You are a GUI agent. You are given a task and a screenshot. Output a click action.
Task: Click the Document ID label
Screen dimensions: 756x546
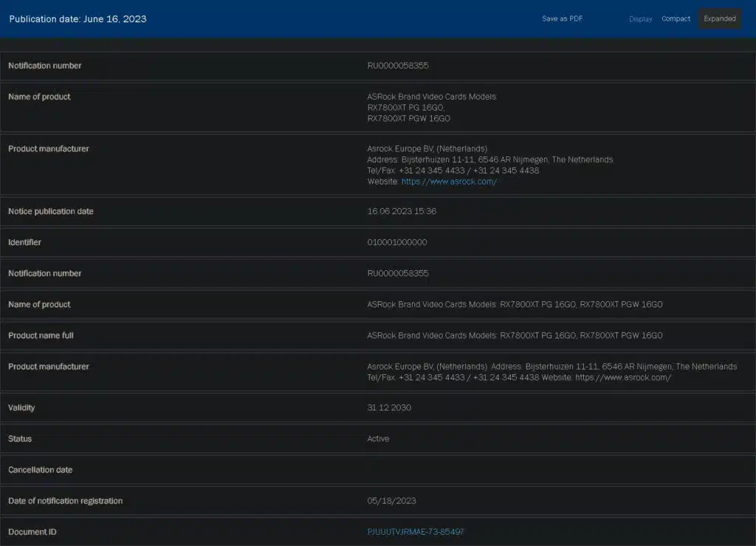(x=32, y=532)
